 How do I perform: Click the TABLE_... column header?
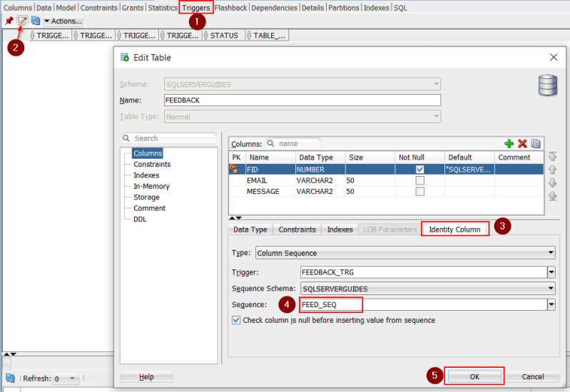pos(267,36)
